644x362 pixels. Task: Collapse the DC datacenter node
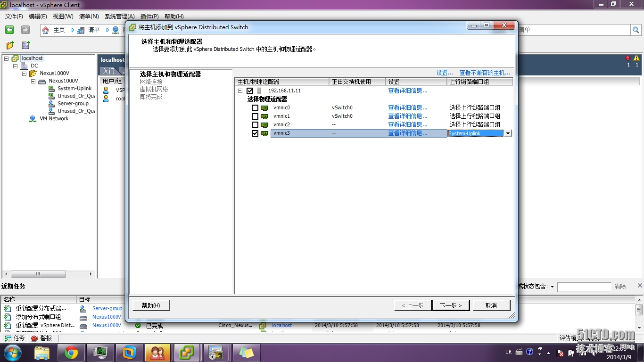pos(15,66)
